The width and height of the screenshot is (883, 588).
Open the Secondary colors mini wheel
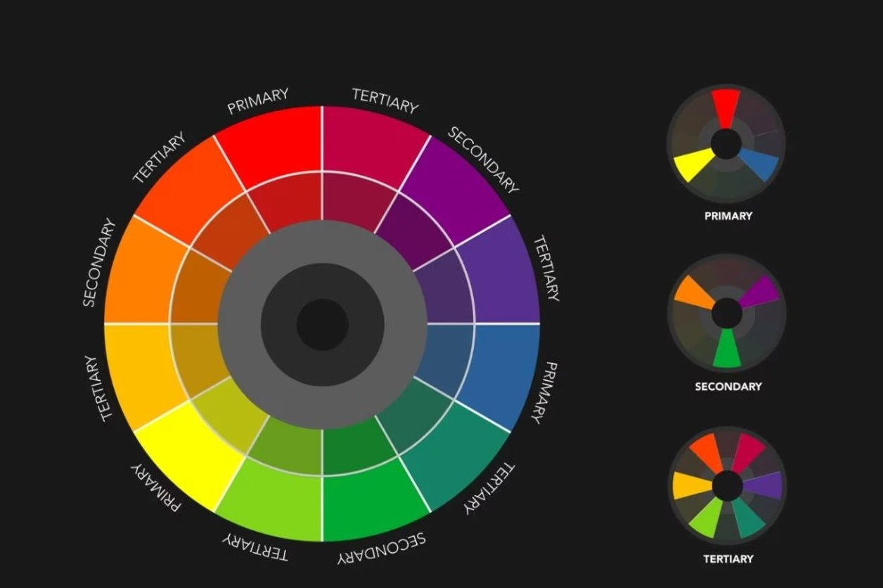726,313
